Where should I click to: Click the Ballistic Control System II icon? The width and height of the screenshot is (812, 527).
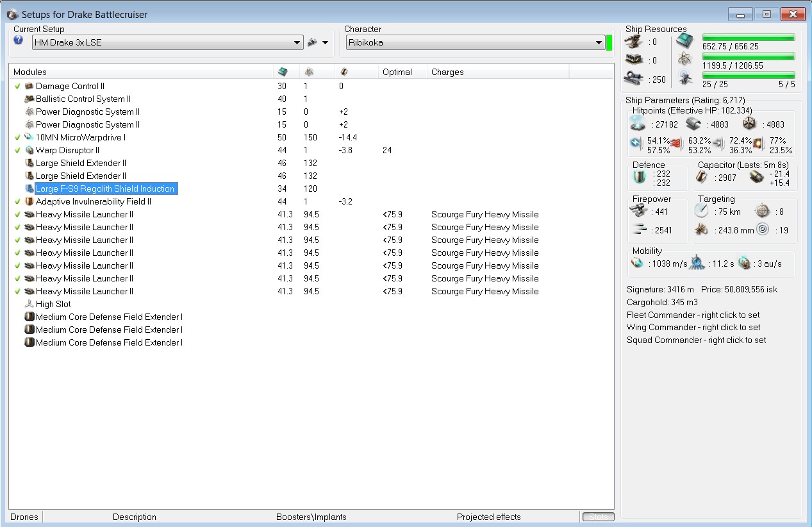[x=29, y=99]
